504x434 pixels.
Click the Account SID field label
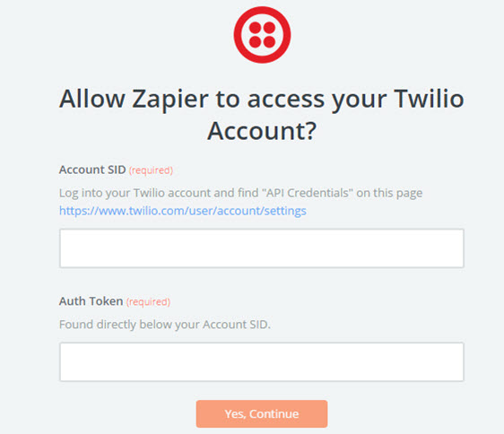coord(92,169)
